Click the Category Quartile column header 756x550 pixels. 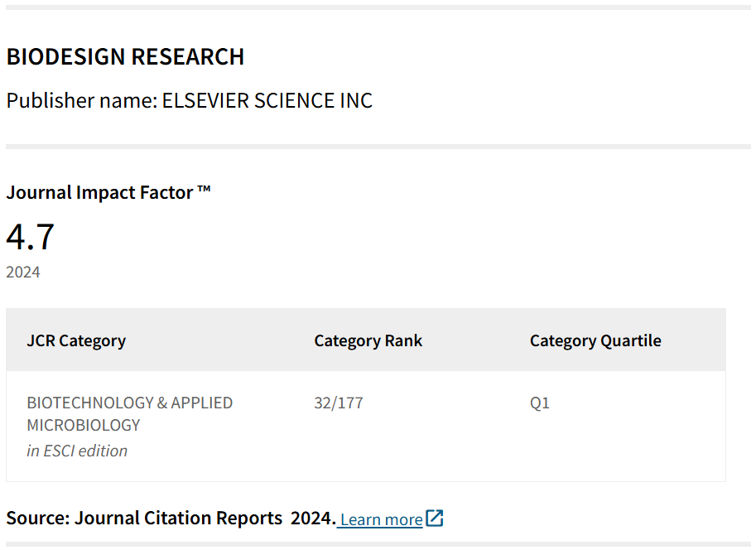595,340
